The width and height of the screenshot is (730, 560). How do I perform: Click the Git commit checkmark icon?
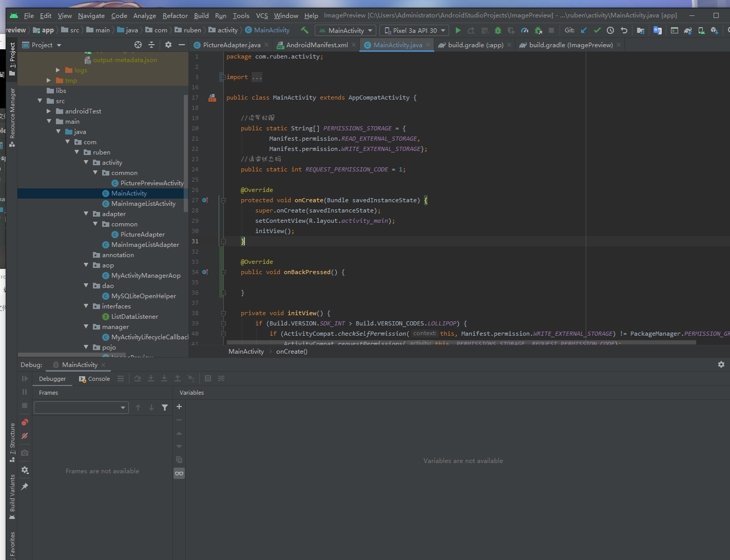(597, 30)
